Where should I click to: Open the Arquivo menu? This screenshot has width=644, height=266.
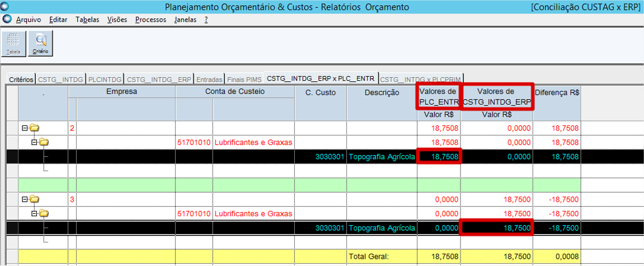[29, 20]
